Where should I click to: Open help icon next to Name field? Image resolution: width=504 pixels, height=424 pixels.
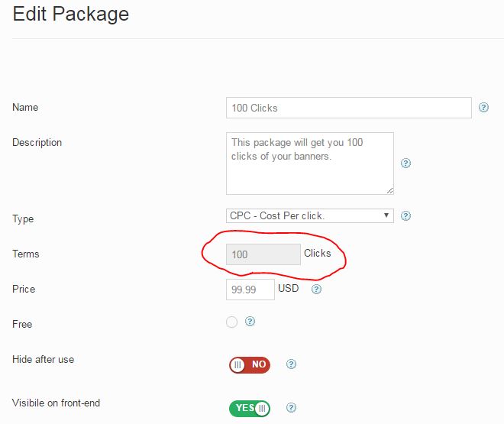(x=483, y=108)
